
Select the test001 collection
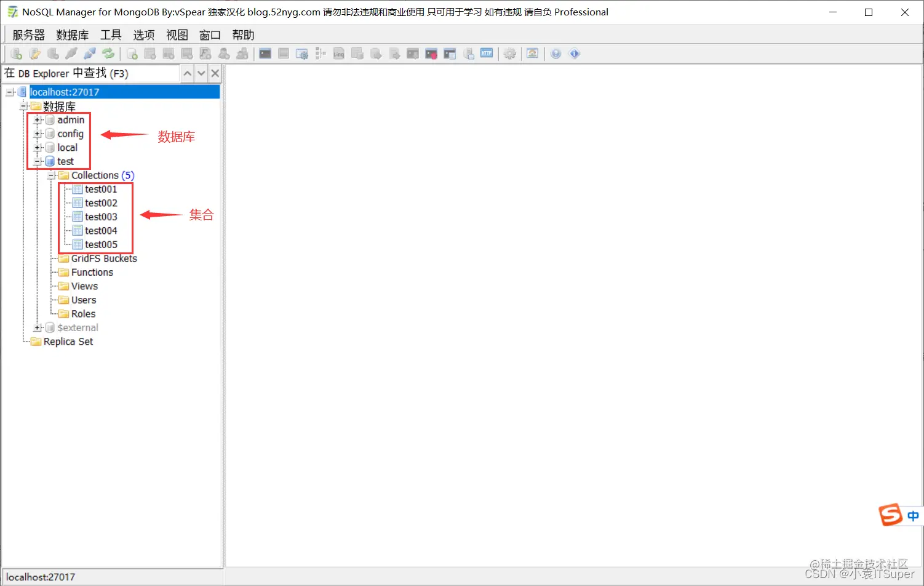(x=101, y=189)
